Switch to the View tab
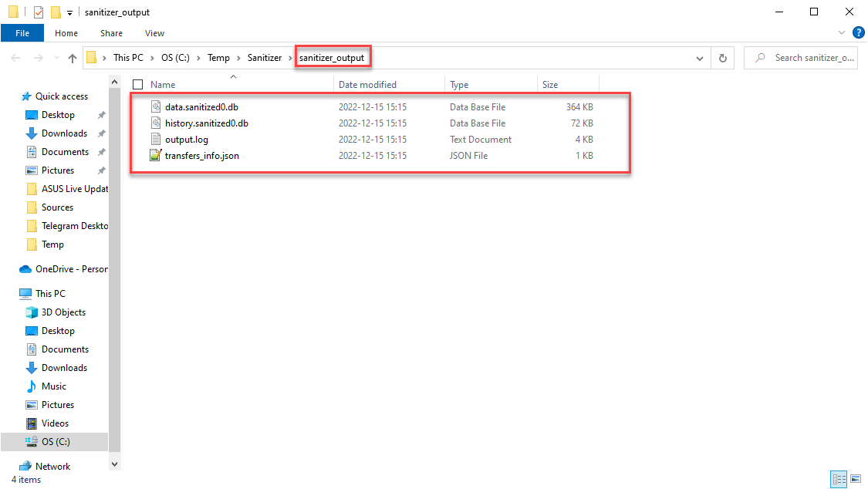Viewport: 868px width, 489px height. coord(154,33)
